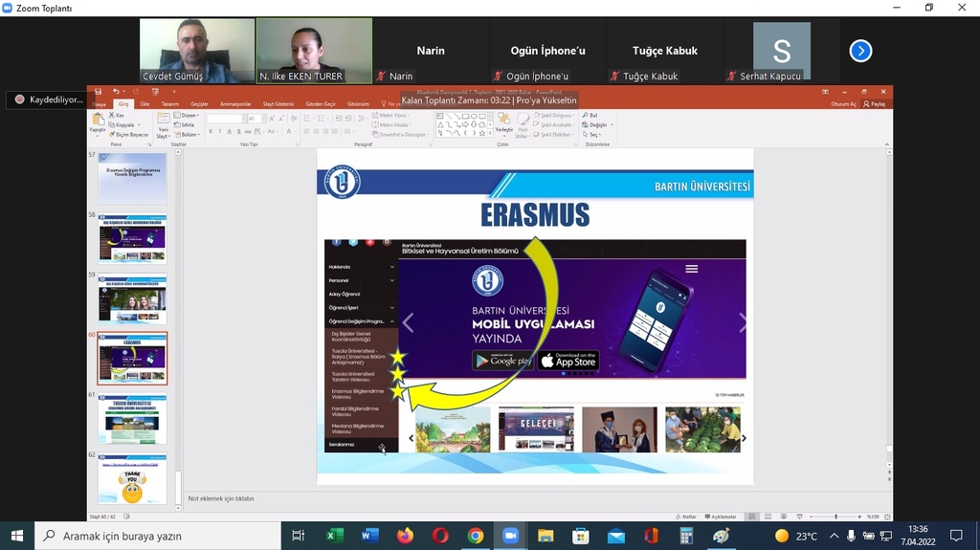The image size is (980, 550).
Task: Start slideshow from status bar icon
Action: click(x=799, y=517)
